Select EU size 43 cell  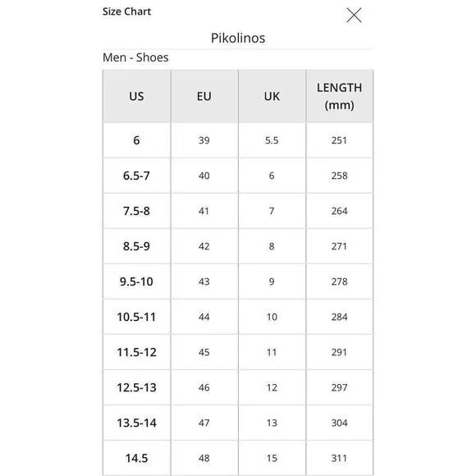204,281
